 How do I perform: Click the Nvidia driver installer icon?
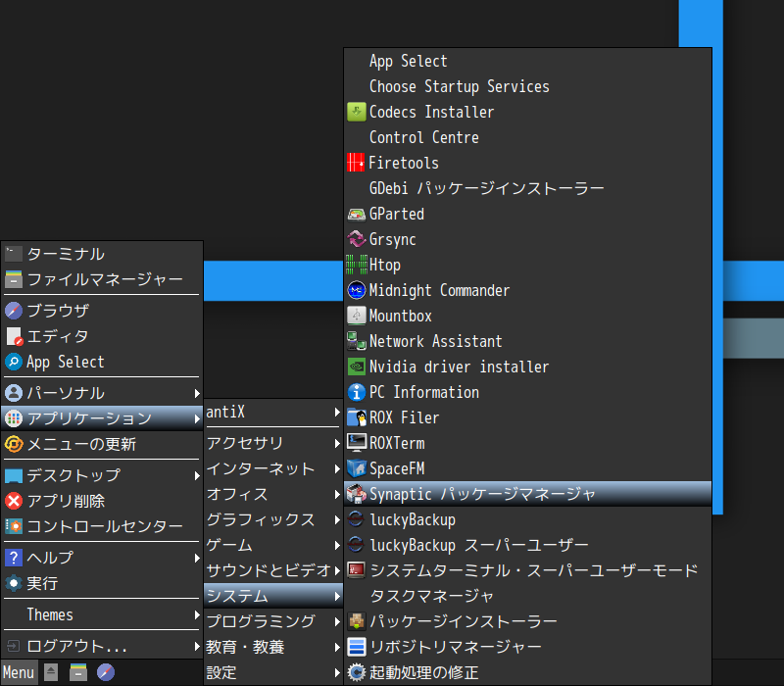click(356, 367)
